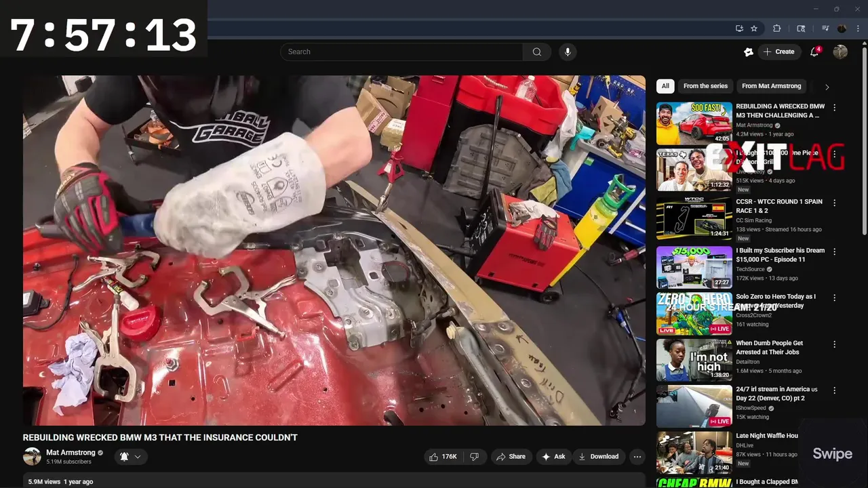Viewport: 868px width, 488px height.
Task: Dislike the video
Action: pos(474,457)
